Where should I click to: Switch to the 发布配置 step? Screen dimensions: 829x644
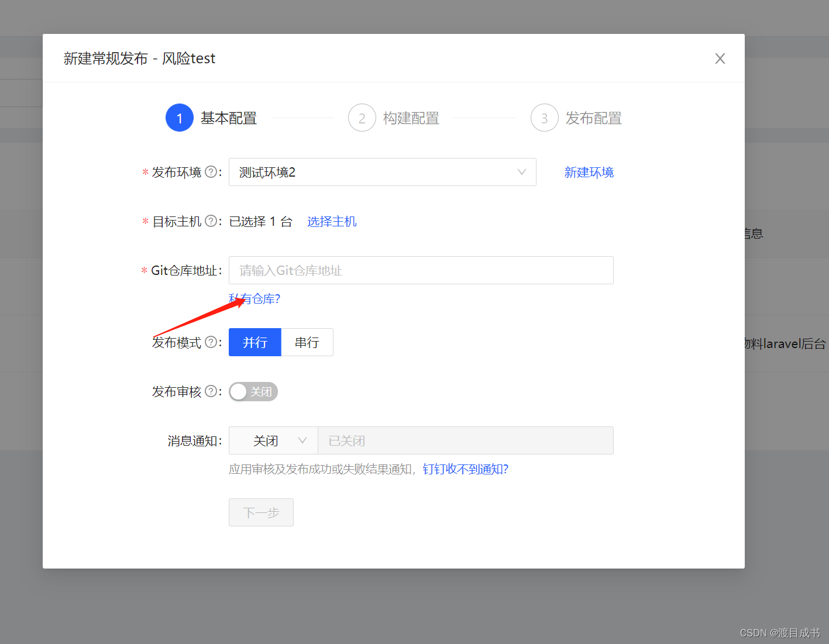[593, 118]
